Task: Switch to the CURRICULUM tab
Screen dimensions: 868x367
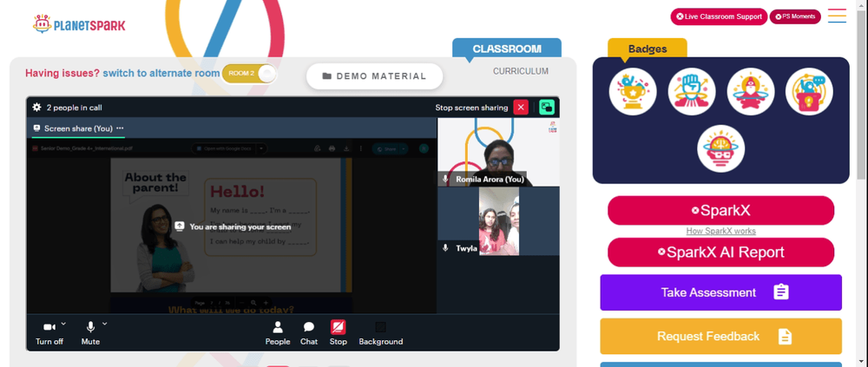Action: click(x=521, y=71)
